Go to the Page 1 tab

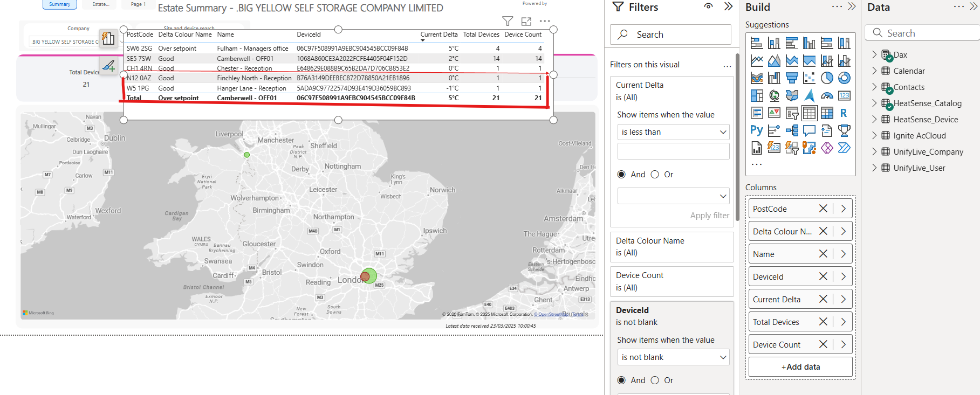(x=139, y=4)
